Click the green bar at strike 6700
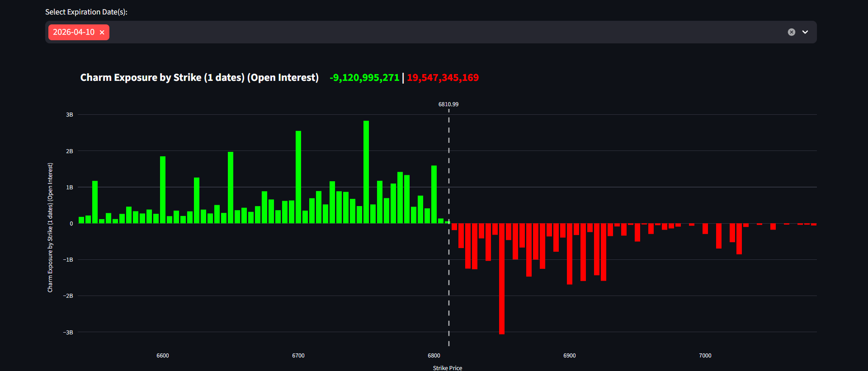Image resolution: width=868 pixels, height=371 pixels. tap(298, 177)
